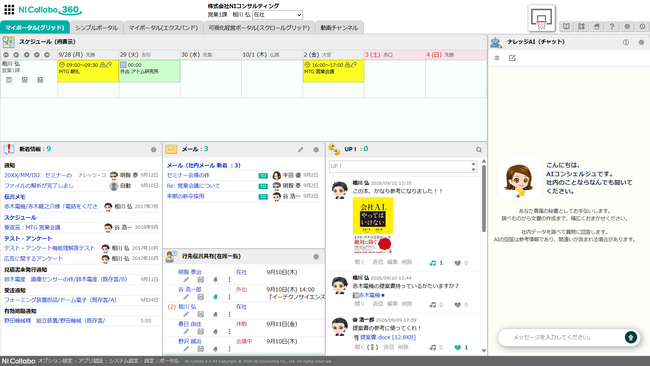Open システム設定 in footer
Screen dimensions: 650x366
pos(124,361)
